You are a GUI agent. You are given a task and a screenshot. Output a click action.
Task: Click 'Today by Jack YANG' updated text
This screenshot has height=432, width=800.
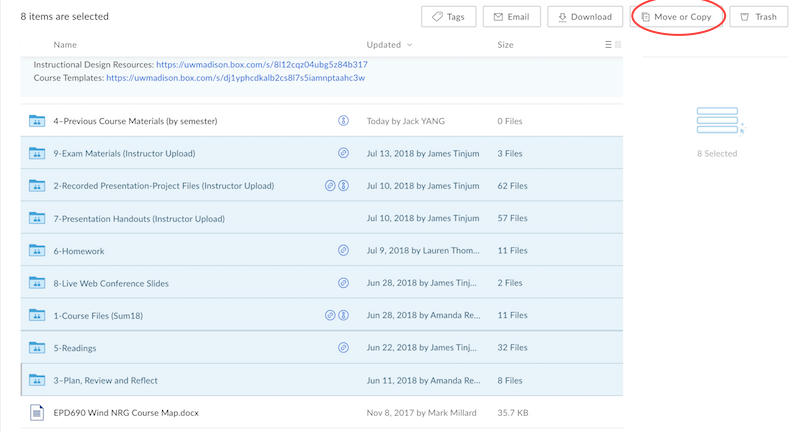[406, 121]
